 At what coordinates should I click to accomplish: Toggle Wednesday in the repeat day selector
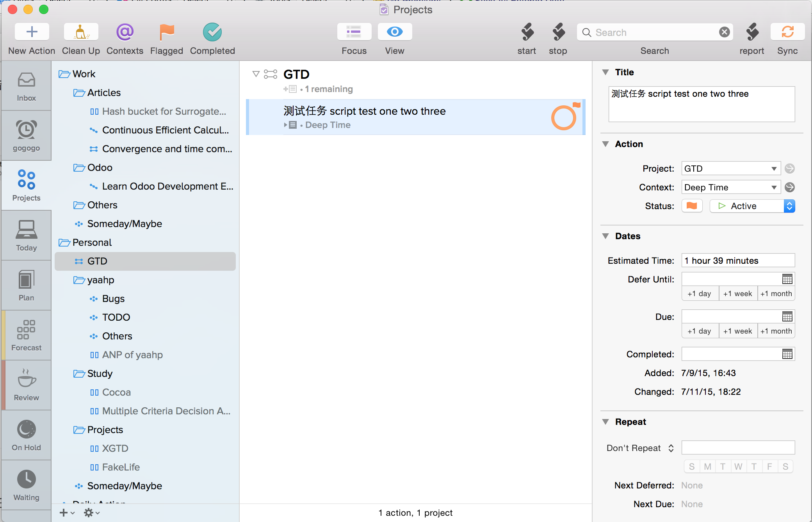[x=738, y=467]
